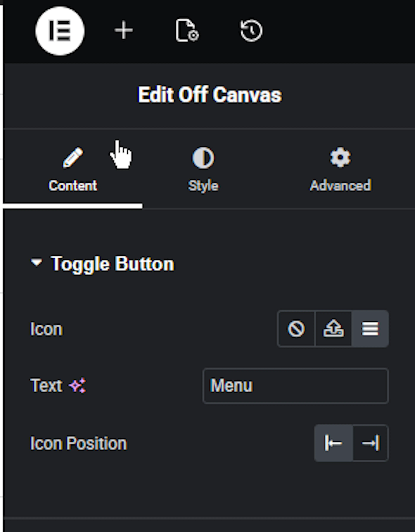Set Icon Position to start (left)

(x=333, y=443)
